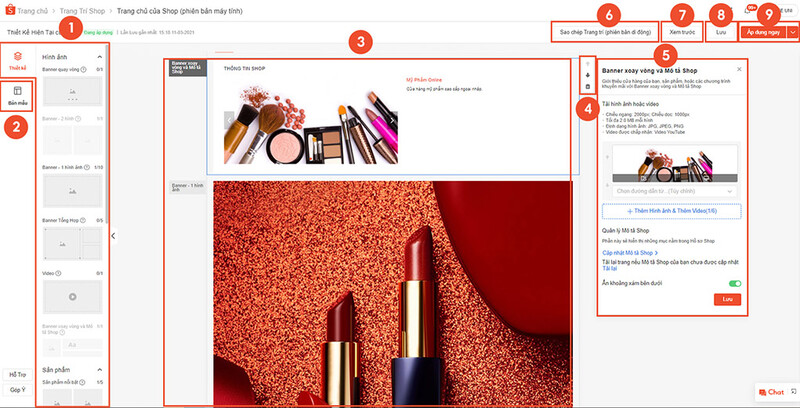Collapse the left component sidebar arrow

coord(113,236)
